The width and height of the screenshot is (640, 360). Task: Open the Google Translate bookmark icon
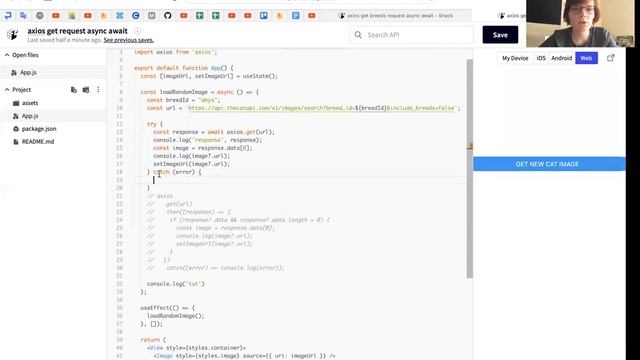point(23,16)
